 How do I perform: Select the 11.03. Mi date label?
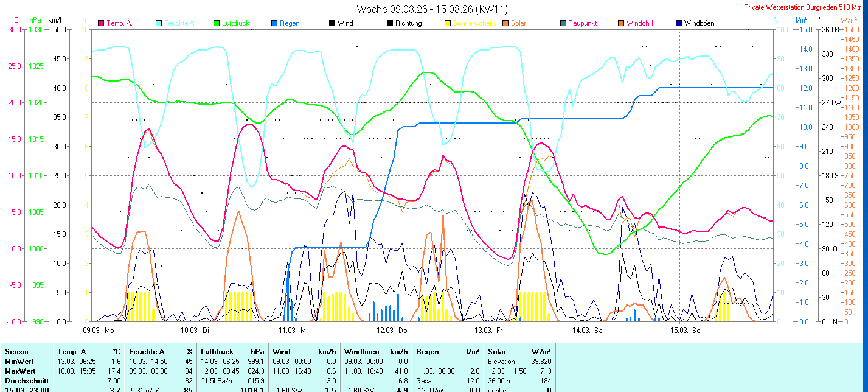294,331
